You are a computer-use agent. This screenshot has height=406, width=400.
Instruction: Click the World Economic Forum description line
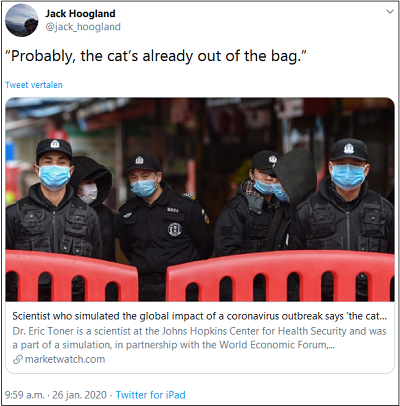tap(173, 345)
